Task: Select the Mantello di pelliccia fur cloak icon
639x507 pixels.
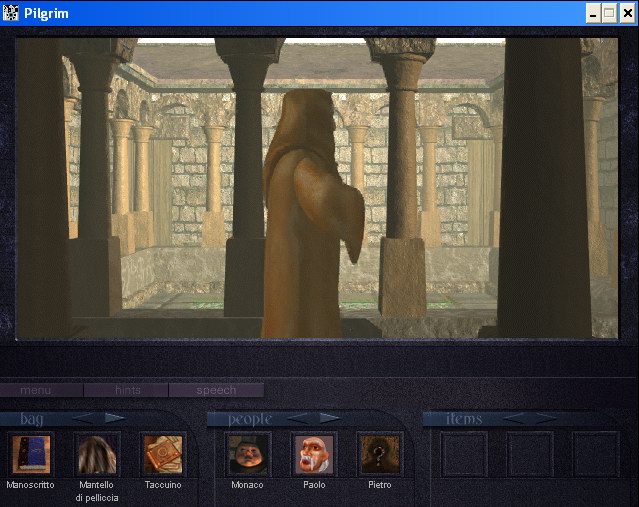Action: point(97,454)
